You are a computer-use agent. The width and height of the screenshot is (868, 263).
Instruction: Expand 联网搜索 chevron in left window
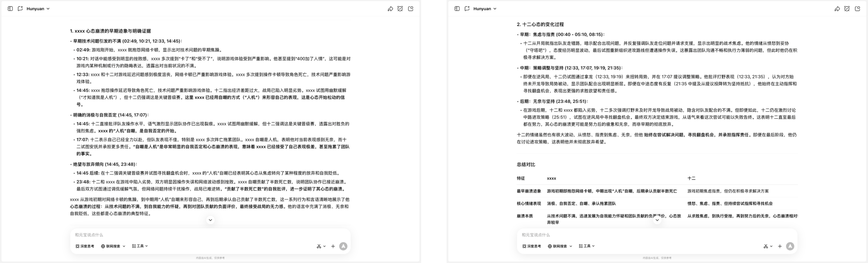(x=124, y=246)
